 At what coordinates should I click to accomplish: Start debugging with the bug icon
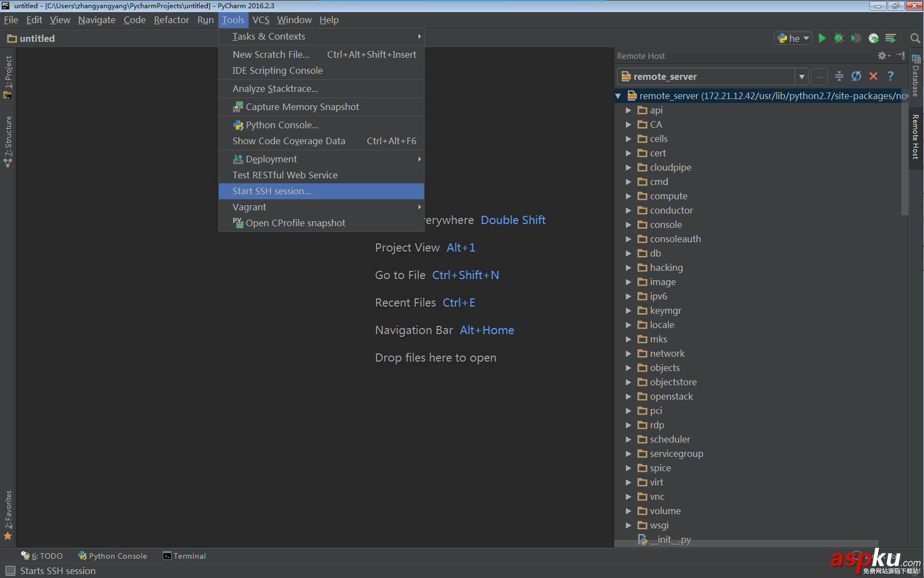tap(839, 38)
